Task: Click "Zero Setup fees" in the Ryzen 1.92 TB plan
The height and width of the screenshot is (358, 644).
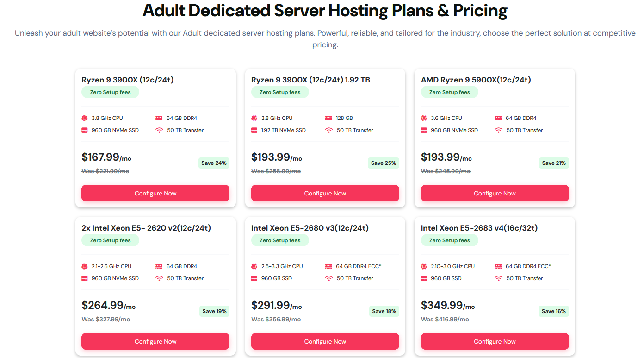Action: point(280,92)
